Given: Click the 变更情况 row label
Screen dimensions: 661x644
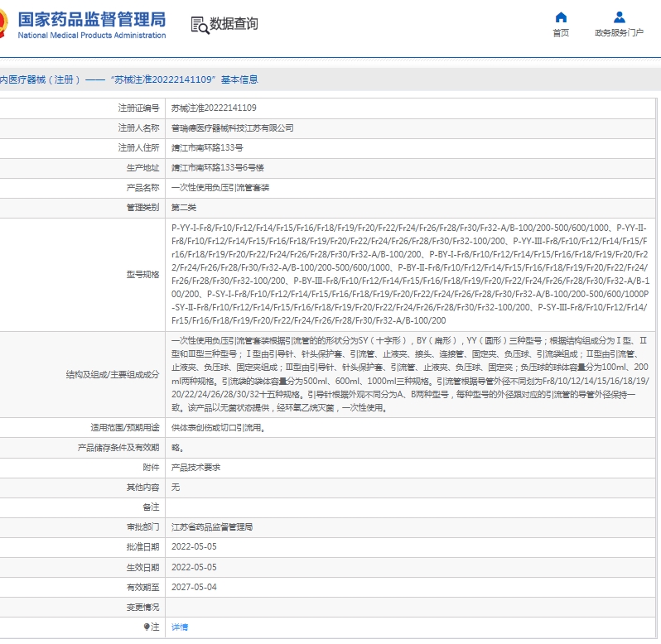Looking at the screenshot, I should 143,607.
